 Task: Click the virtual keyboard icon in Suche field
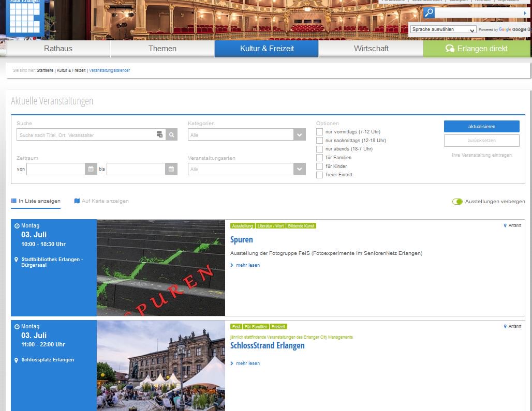pyautogui.click(x=159, y=134)
